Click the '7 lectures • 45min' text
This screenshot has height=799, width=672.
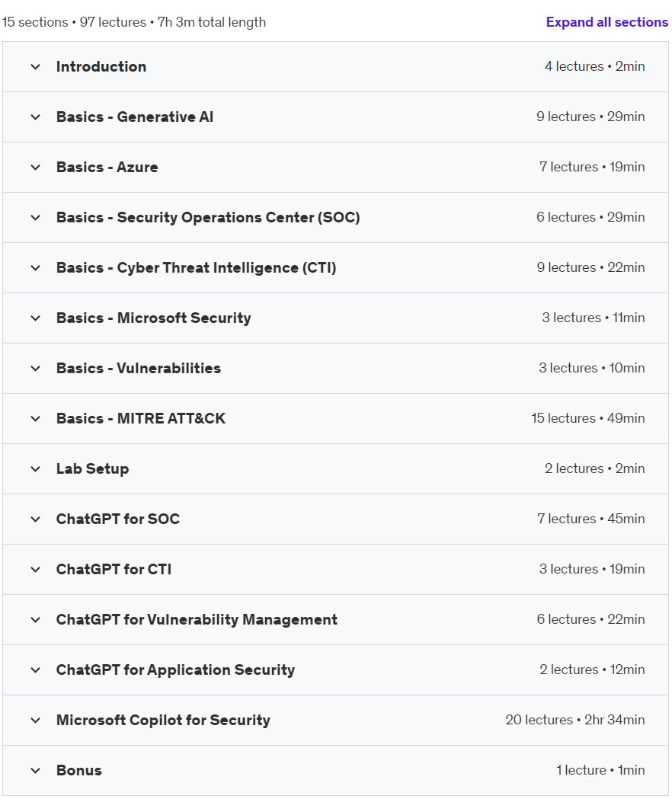coord(591,519)
